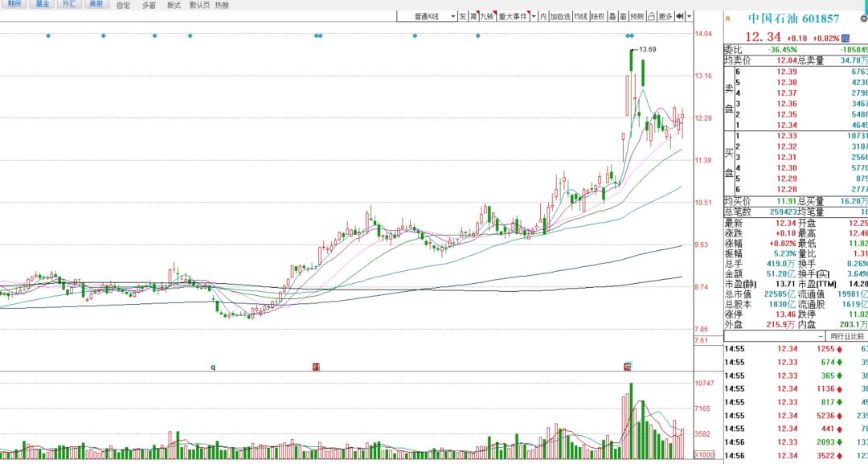This screenshot has height=464, width=868.
Task: Click the R marker beside stock name
Action: pyautogui.click(x=727, y=18)
